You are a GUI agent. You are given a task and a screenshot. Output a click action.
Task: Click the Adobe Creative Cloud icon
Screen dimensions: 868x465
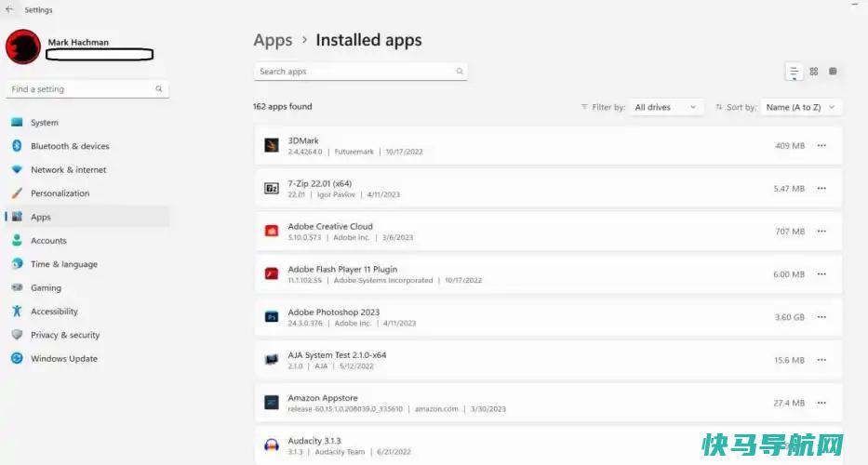272,232
